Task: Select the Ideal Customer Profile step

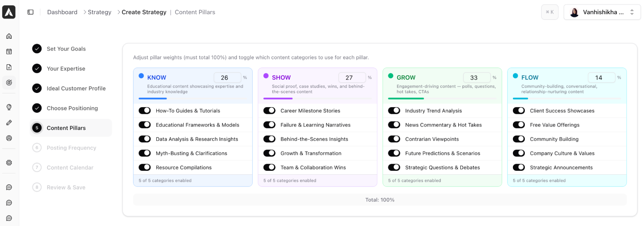Action: click(76, 88)
